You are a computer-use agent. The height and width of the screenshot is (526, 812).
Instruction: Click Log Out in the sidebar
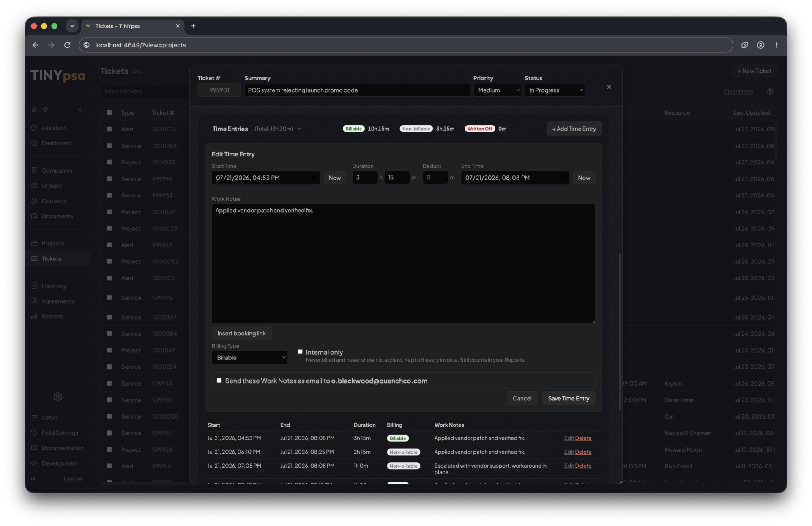pyautogui.click(x=73, y=478)
